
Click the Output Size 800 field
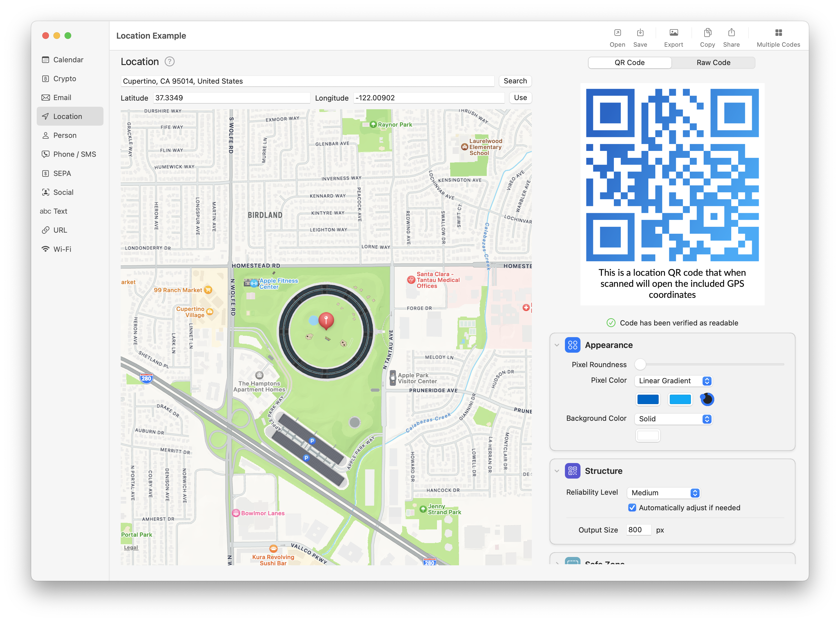[638, 530]
